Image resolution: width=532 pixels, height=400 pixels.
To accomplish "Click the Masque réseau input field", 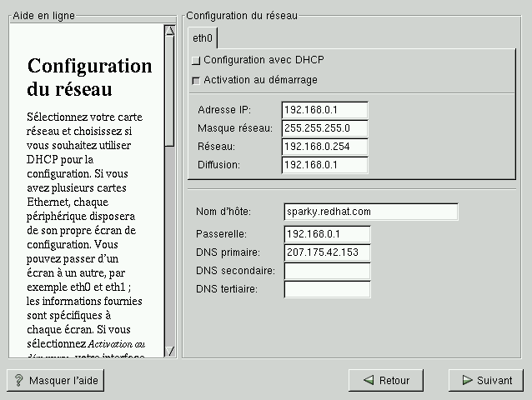I will coord(325,128).
